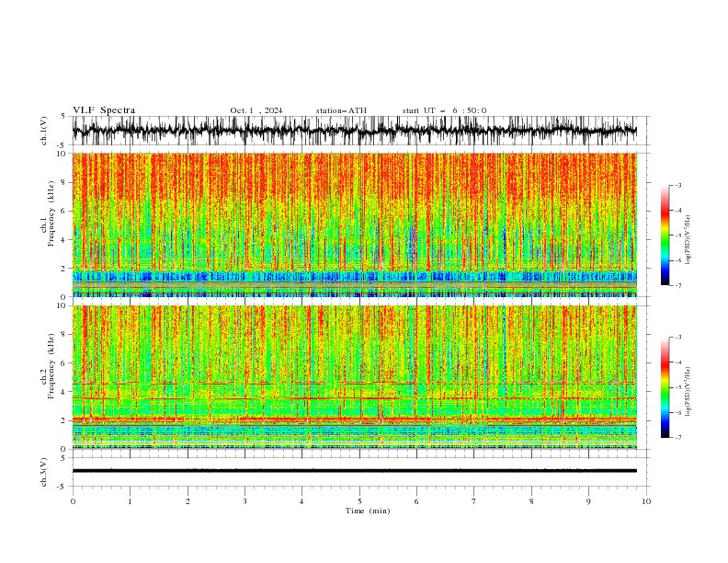Screen dimensions: 728x563
Task: Click time axis tick label "1"
Action: coord(130,501)
